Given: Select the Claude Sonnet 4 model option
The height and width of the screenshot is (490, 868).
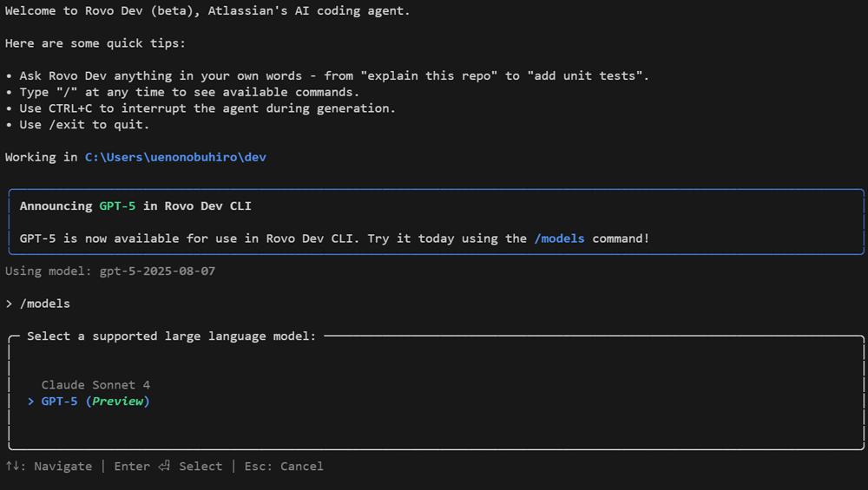Looking at the screenshot, I should [x=95, y=385].
